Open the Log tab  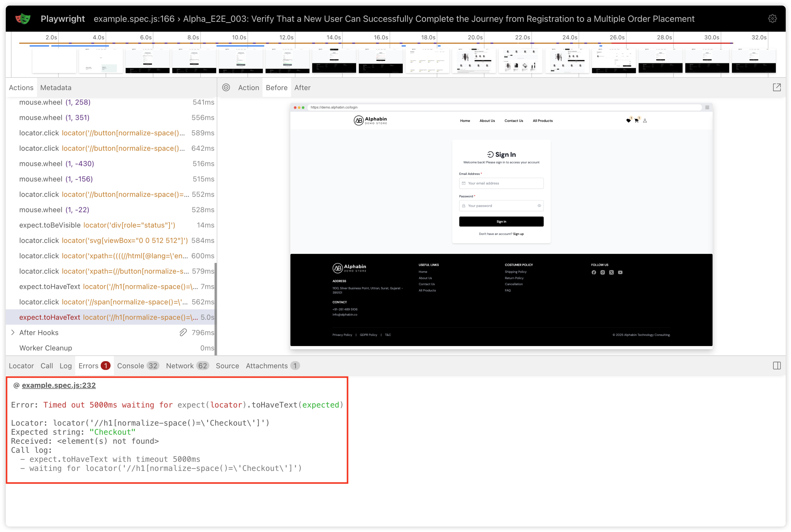point(66,366)
